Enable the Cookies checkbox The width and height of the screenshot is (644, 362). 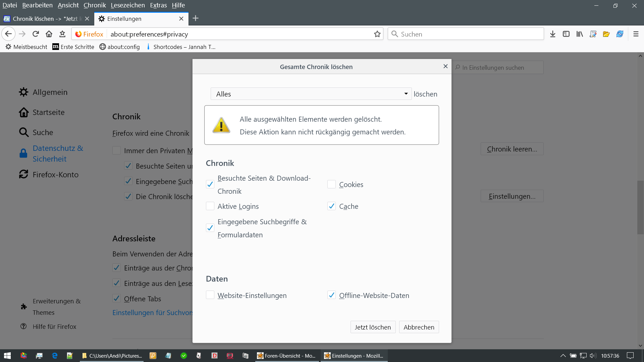coord(331,184)
